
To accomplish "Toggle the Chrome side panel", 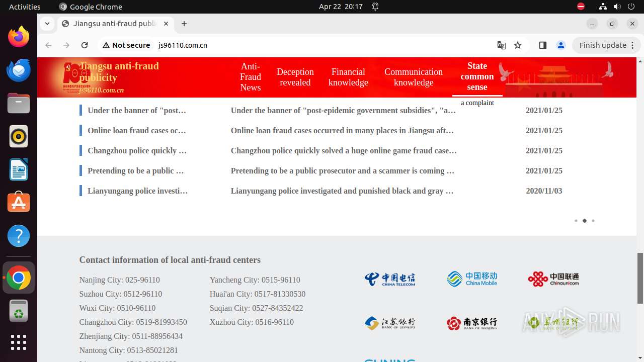I will coord(542,45).
